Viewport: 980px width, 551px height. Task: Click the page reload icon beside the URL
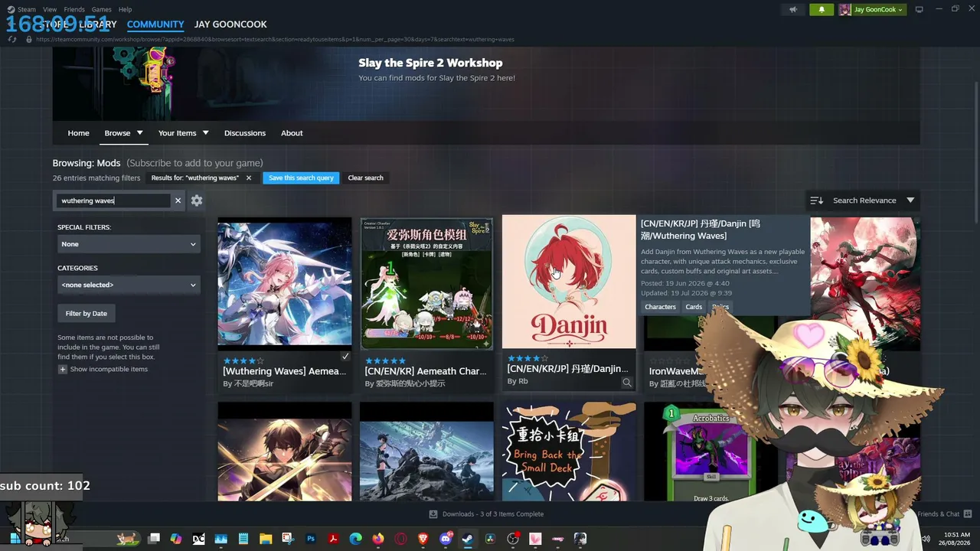click(x=12, y=39)
